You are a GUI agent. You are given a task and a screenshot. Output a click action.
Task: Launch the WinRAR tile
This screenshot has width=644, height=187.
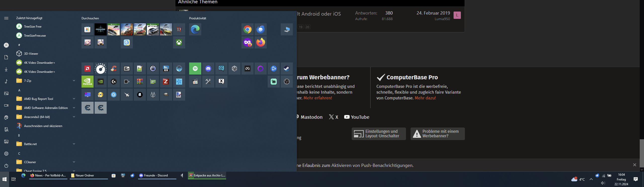[x=140, y=82]
